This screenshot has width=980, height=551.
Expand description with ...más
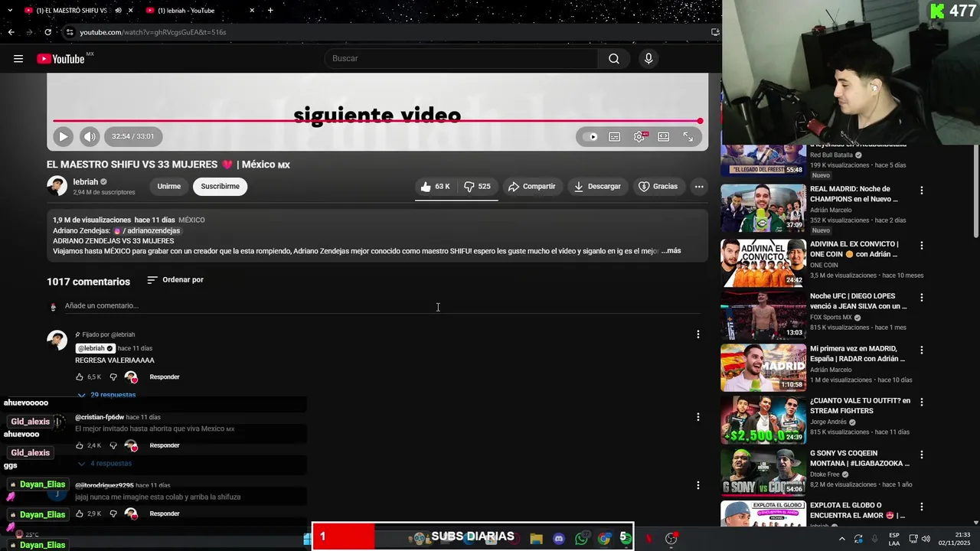point(671,251)
